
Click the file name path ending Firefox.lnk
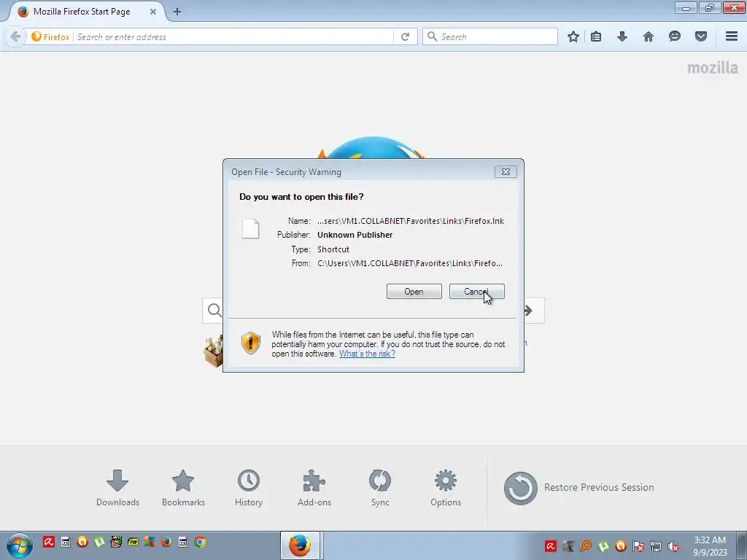(411, 221)
